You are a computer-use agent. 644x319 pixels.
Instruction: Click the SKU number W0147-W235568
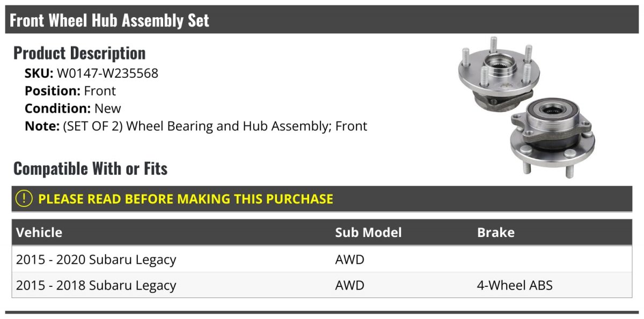107,73
